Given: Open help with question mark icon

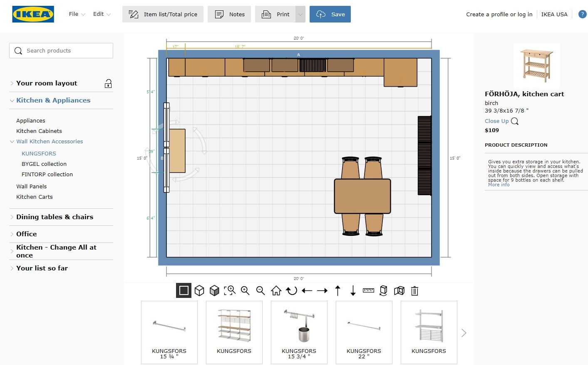Looking at the screenshot, I should click(x=582, y=14).
